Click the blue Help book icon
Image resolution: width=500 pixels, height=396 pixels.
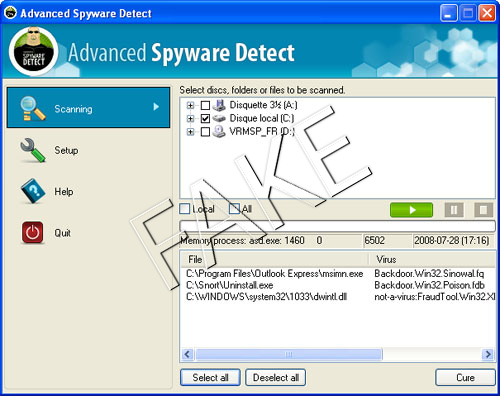click(33, 191)
